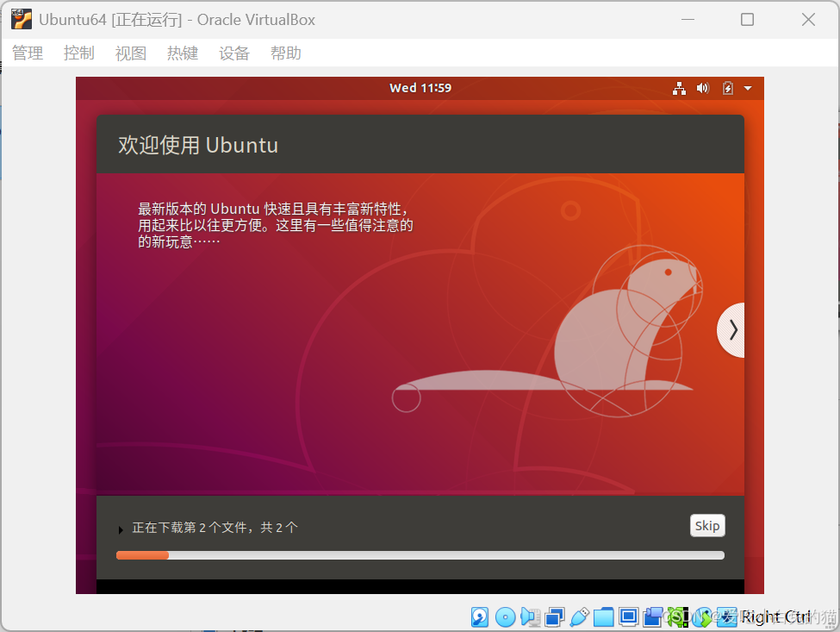Click the Skip button in installer
Image resolution: width=840 pixels, height=632 pixels.
[707, 526]
